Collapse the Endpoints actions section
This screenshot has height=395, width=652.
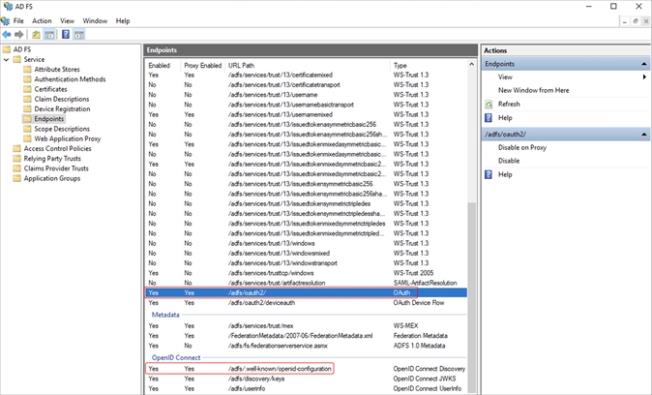click(644, 64)
